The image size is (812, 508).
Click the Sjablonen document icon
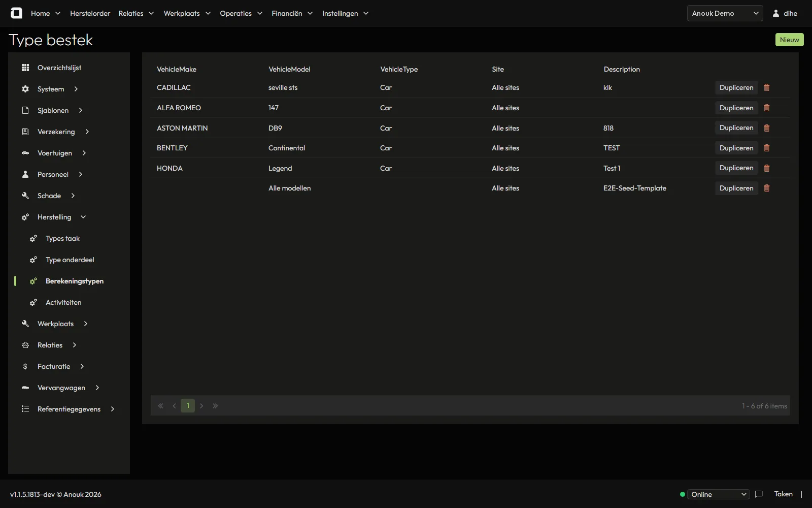coord(25,110)
